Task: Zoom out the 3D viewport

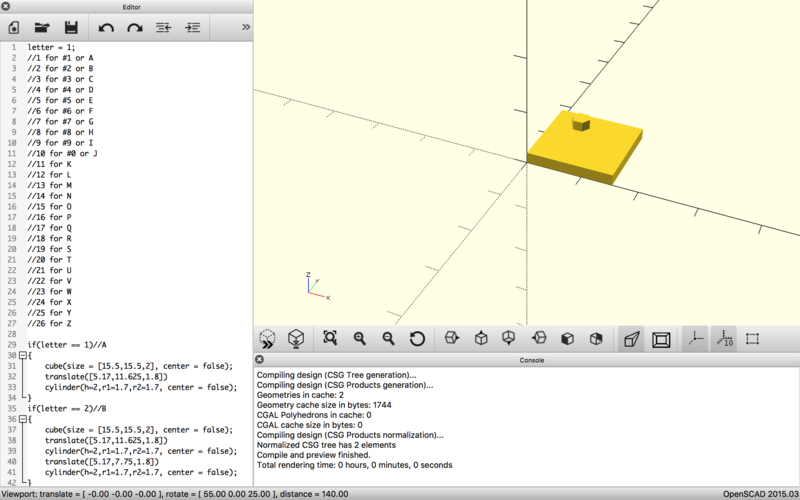Action: 388,338
